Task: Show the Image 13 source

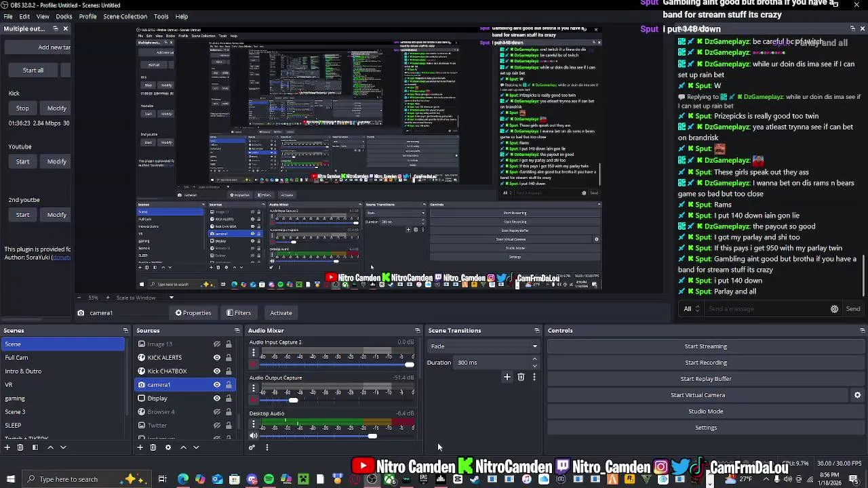Action: click(x=217, y=344)
